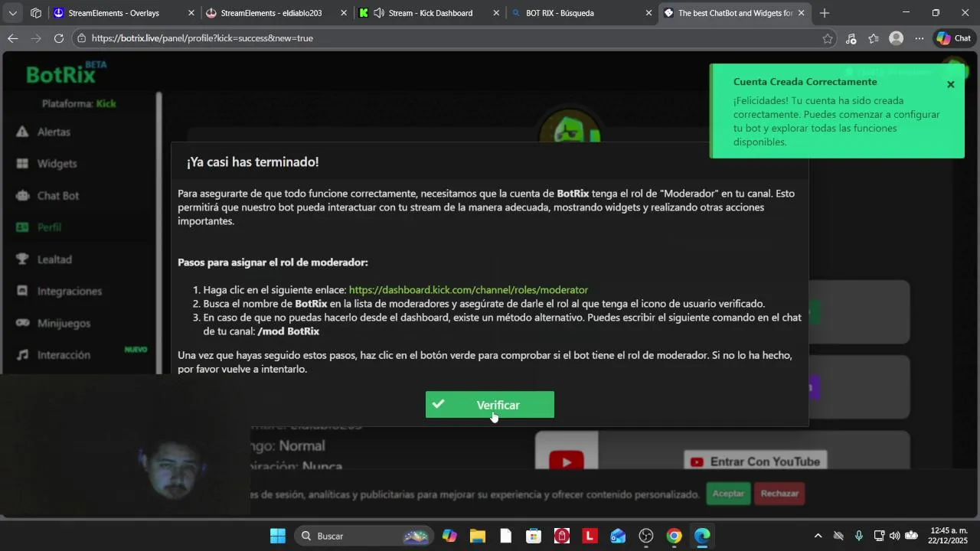Open red Lenovo L app in taskbar

(x=590, y=536)
